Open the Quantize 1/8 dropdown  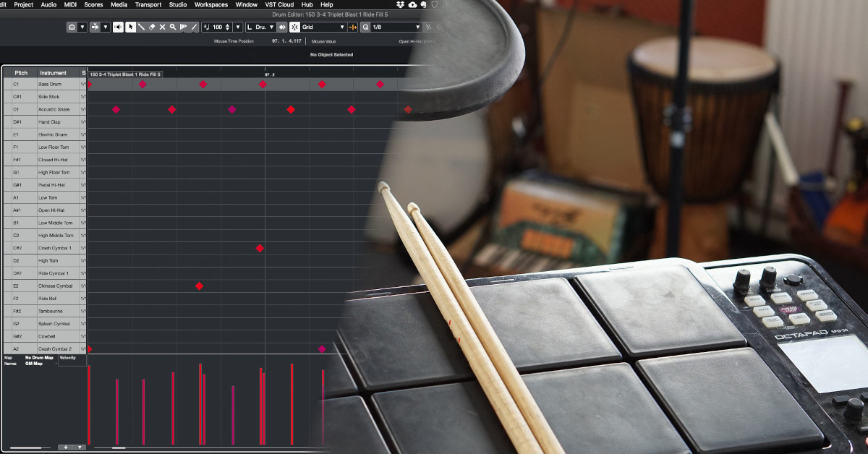(394, 27)
